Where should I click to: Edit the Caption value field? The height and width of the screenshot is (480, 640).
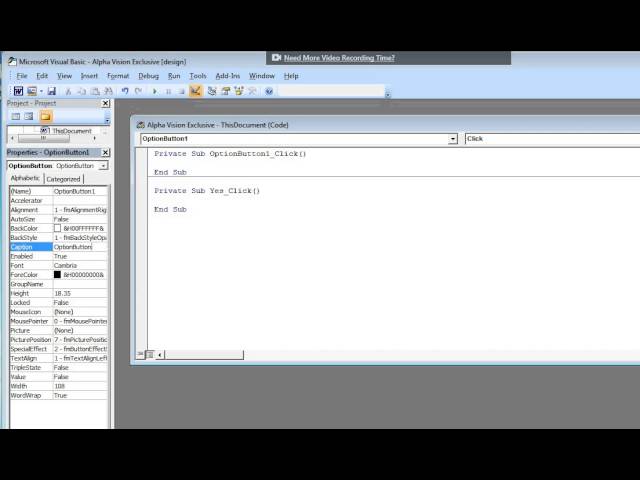(80, 247)
